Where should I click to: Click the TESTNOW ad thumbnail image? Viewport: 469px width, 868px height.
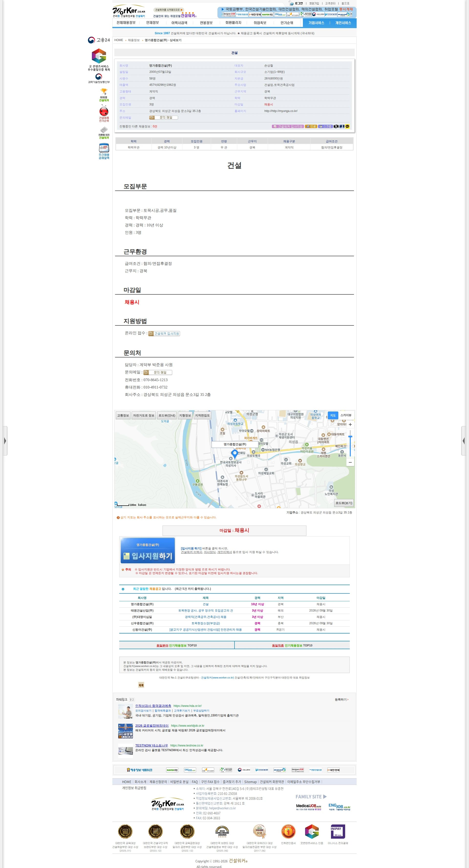[x=126, y=750]
